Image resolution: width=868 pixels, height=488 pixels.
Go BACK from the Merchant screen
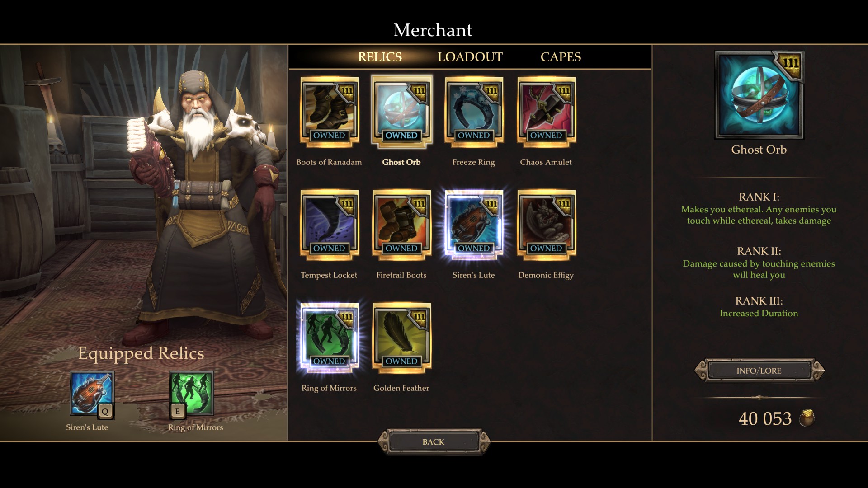[x=434, y=442]
